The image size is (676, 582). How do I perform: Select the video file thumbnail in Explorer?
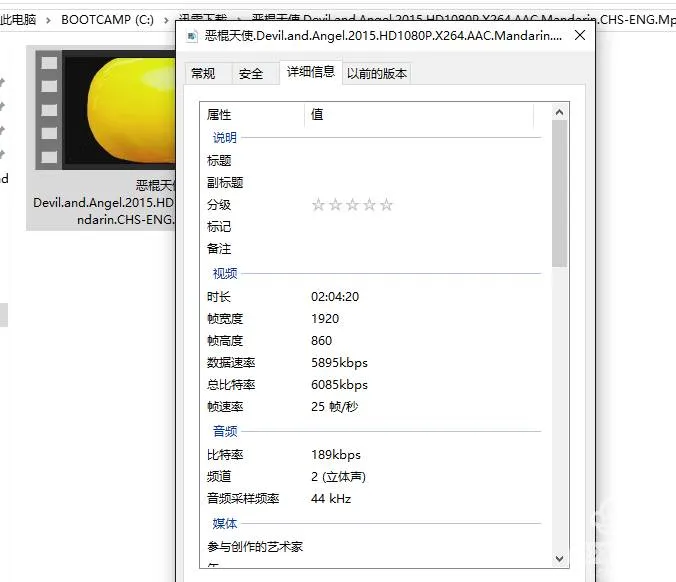pyautogui.click(x=106, y=110)
